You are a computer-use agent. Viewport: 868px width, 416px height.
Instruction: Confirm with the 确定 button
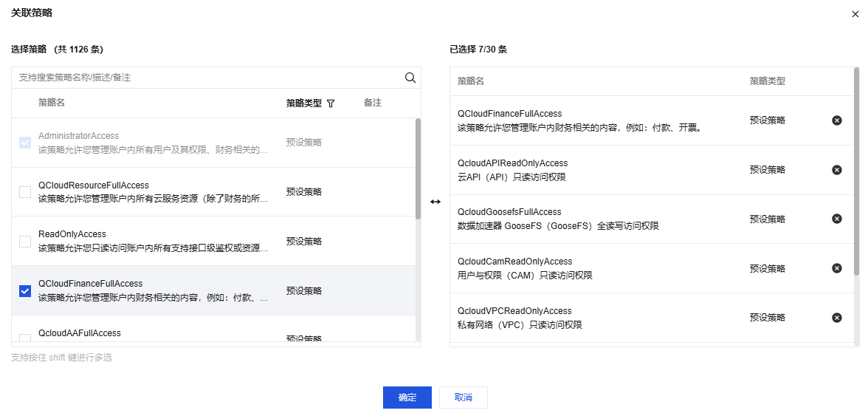coord(407,398)
